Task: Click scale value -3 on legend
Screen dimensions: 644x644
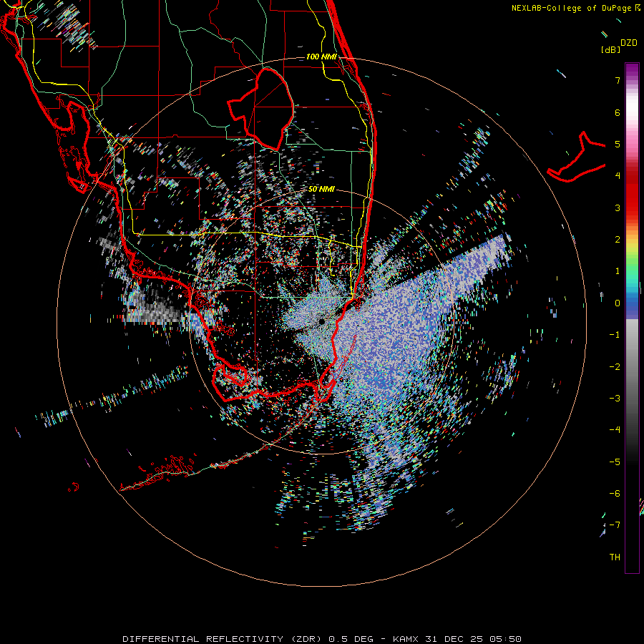Action: click(615, 399)
